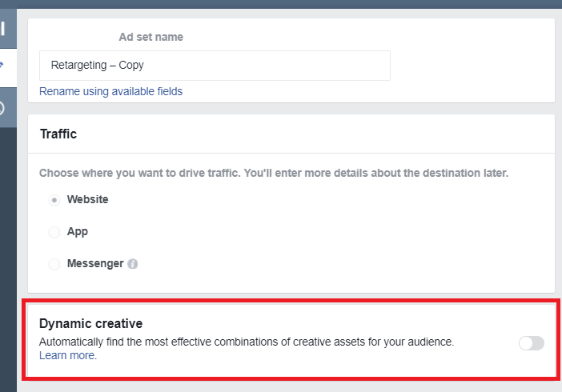Viewport: 562px width, 392px height.
Task: Click the 'Choose where you want' description text
Action: [x=274, y=173]
